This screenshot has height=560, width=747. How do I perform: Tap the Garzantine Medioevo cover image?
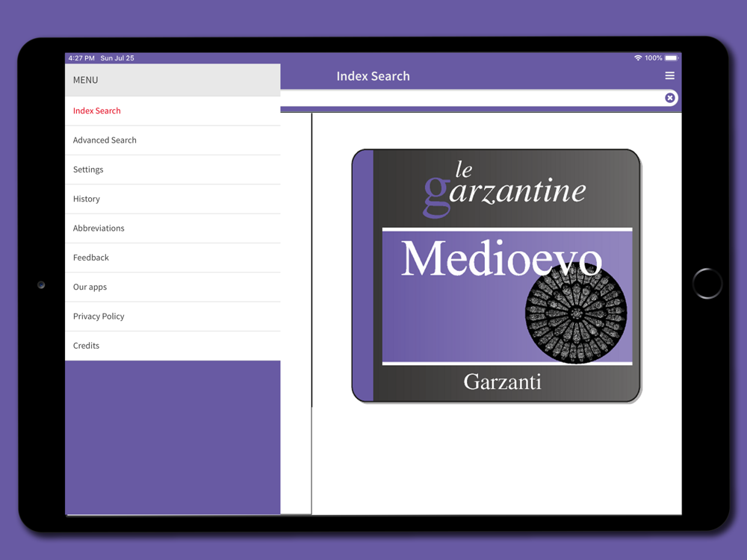click(x=496, y=276)
